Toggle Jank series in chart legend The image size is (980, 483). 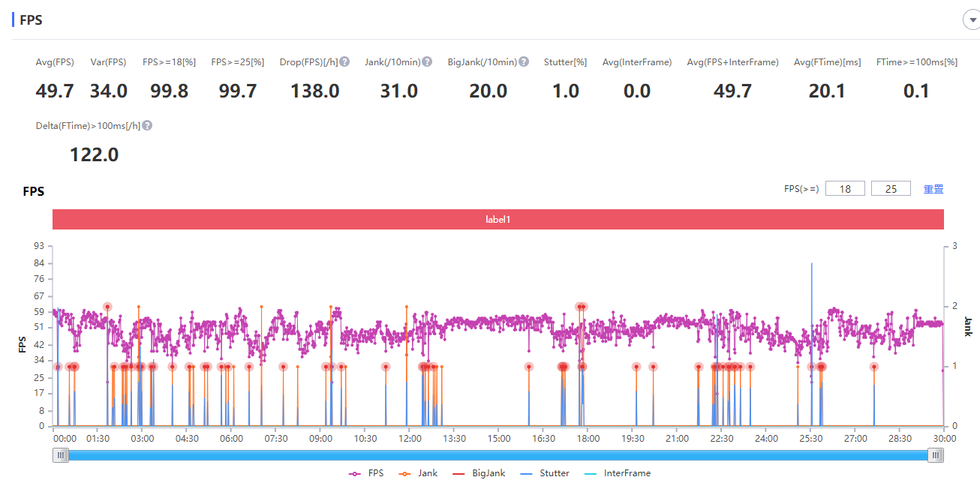(419, 473)
